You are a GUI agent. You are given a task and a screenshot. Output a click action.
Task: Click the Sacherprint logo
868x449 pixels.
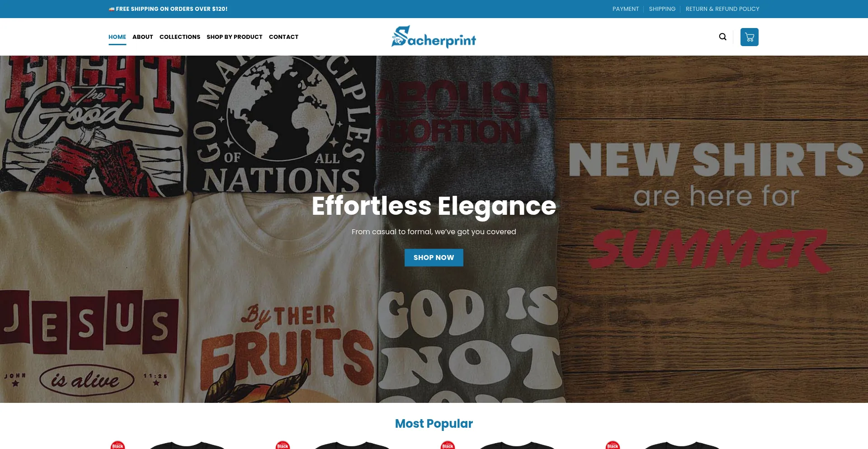click(434, 37)
